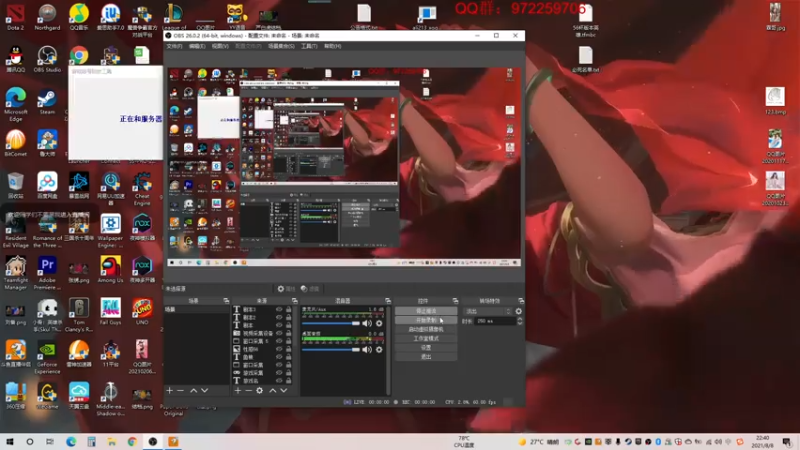Image resolution: width=800 pixels, height=450 pixels.
Task: Toggle visibility of the 游戏采集 source
Action: [279, 372]
